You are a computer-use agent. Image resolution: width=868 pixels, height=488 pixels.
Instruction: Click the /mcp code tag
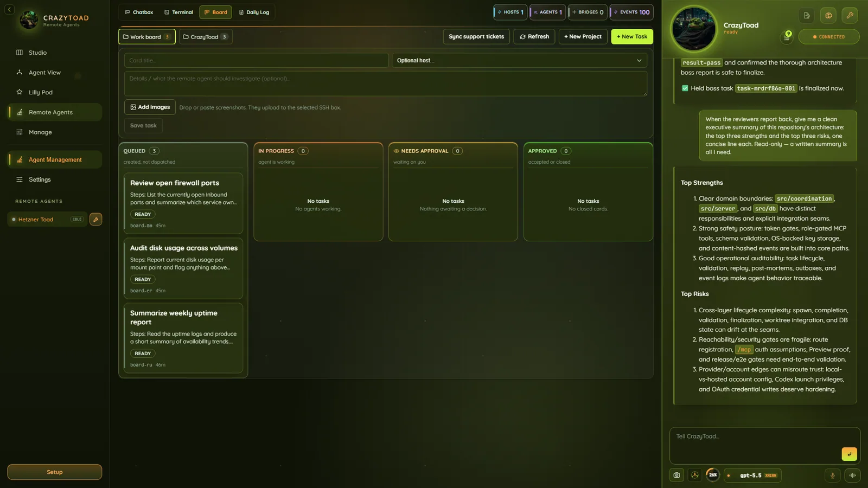pos(744,350)
